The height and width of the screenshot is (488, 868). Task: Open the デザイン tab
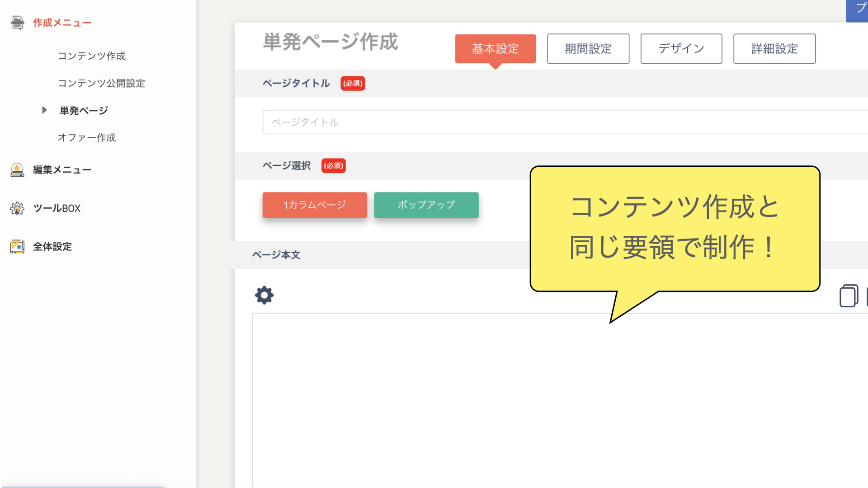pyautogui.click(x=681, y=49)
